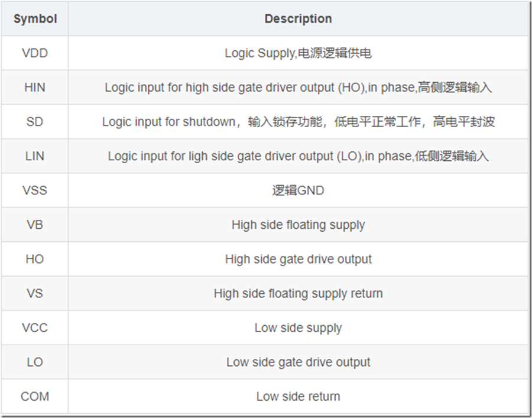The image size is (532, 418).
Task: Click the HIN symbol cell
Action: pyautogui.click(x=35, y=88)
